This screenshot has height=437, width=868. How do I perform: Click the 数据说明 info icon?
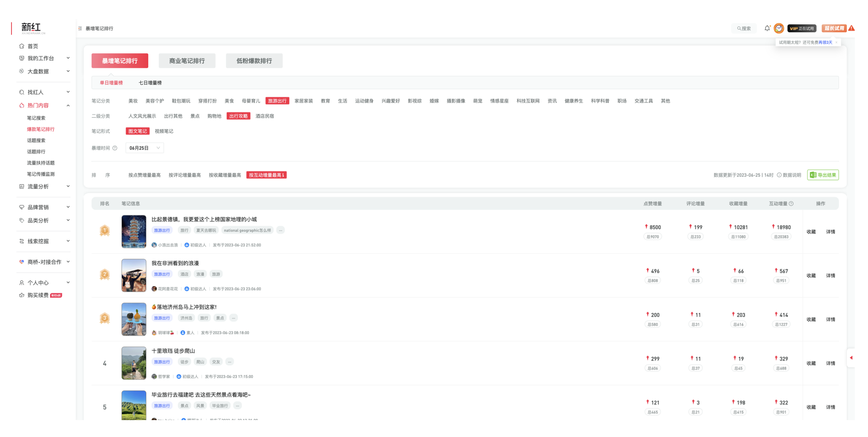[779, 175]
